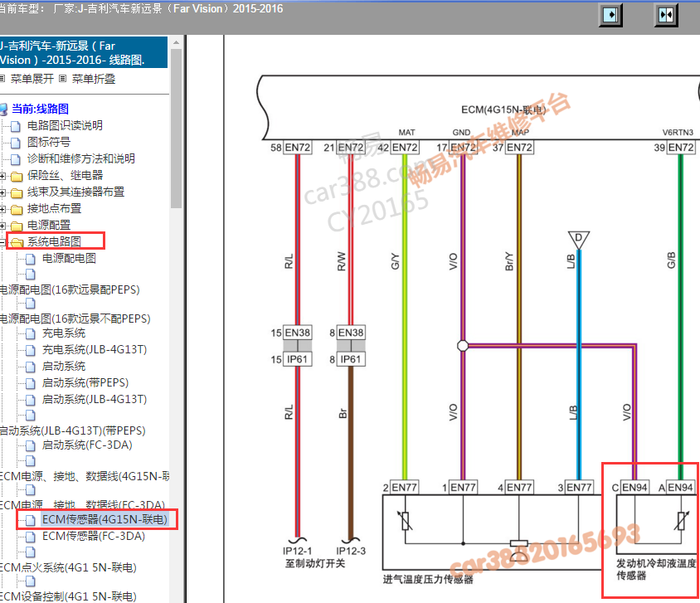Select ECM传感器(4G15N-联电) diagram
The width and height of the screenshot is (700, 603).
(105, 519)
